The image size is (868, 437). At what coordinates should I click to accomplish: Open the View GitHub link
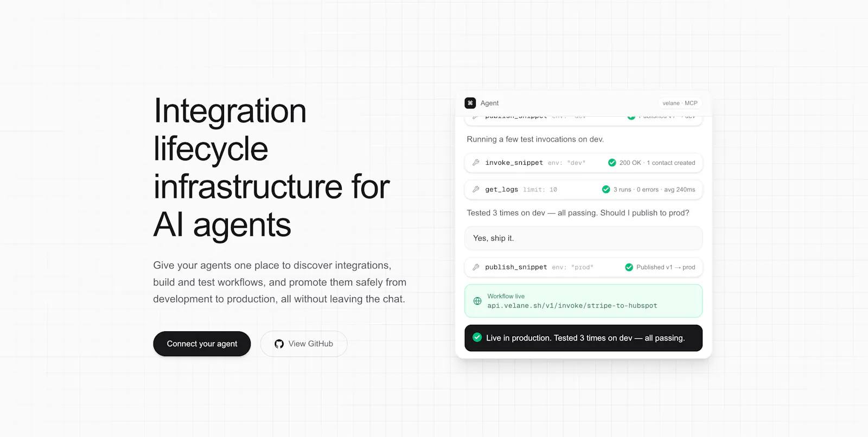coord(304,344)
